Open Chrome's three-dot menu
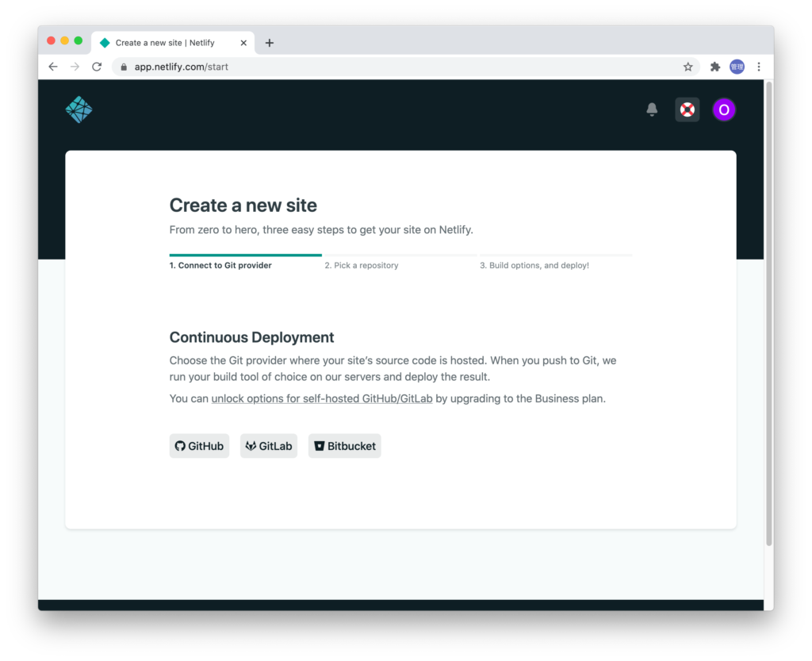 click(759, 67)
